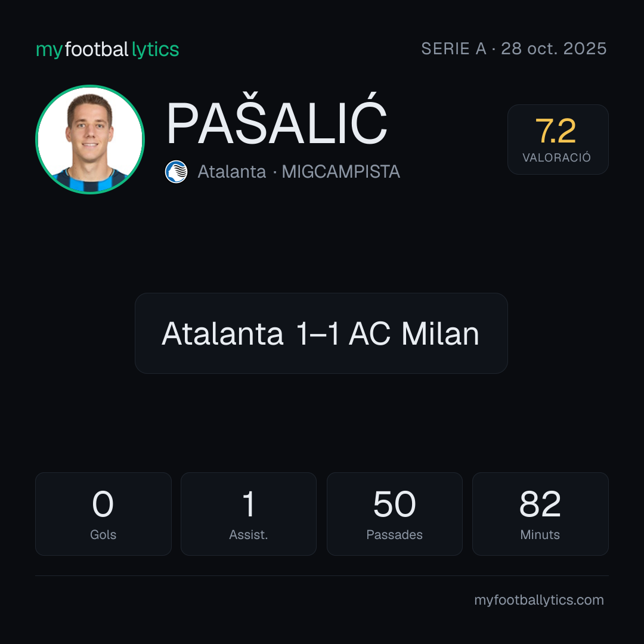Click the Atalanta team name text
Screen dimensions: 644x644
[231, 172]
